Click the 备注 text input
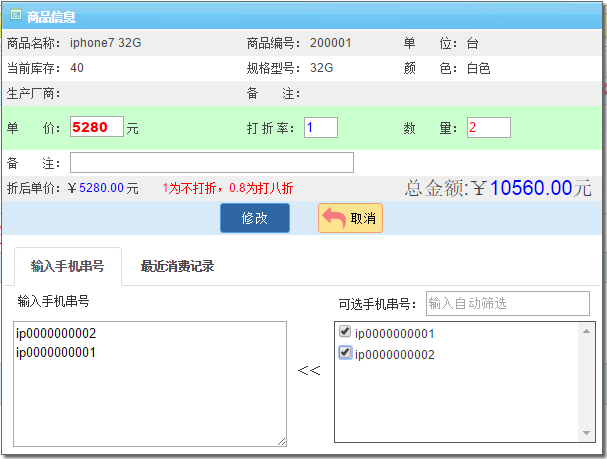Viewport: 607px width, 459px height. pyautogui.click(x=212, y=162)
